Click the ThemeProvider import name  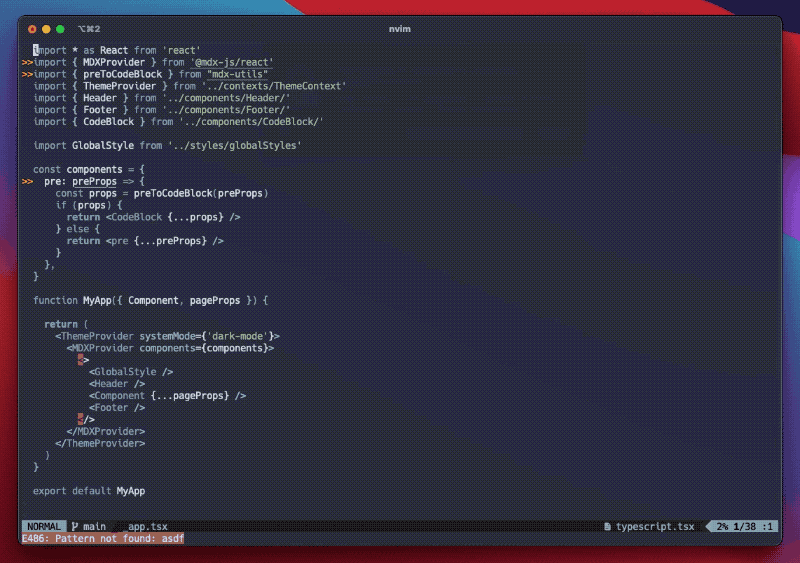coord(119,86)
